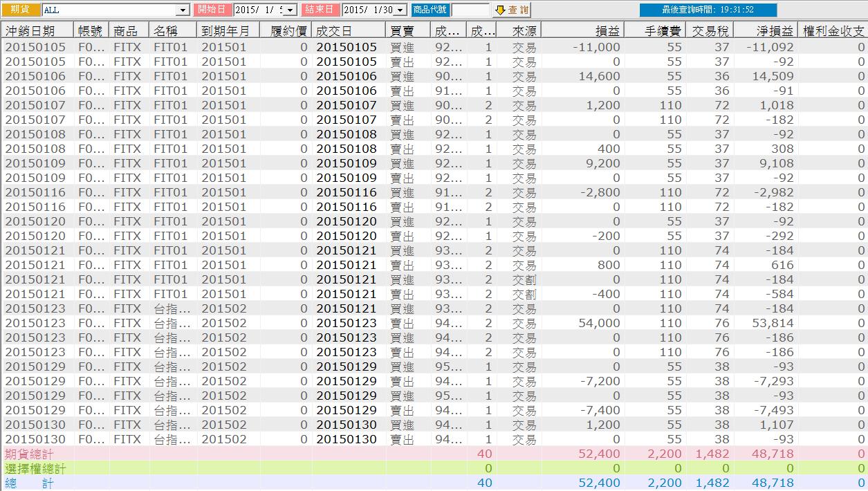This screenshot has width=868, height=491.
Task: Select the 1,107 net profit cell
Action: coord(777,425)
